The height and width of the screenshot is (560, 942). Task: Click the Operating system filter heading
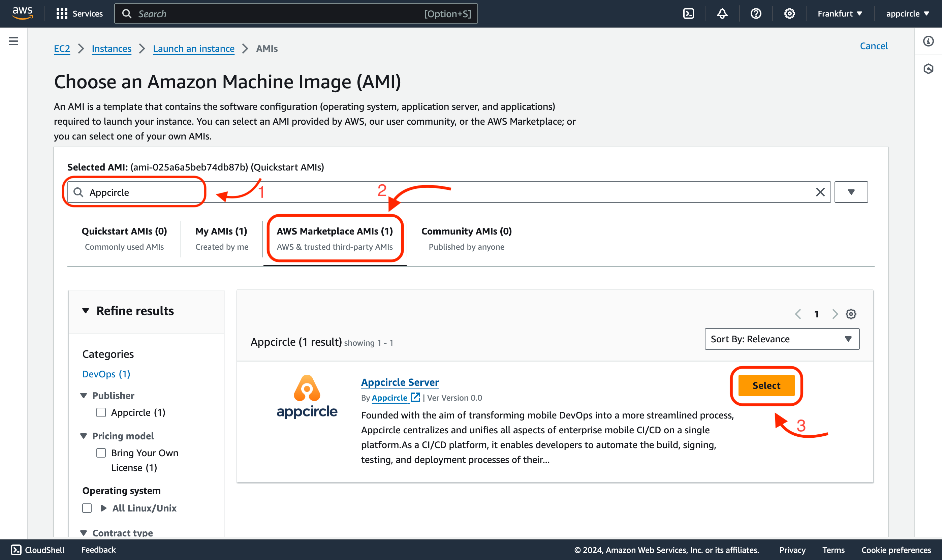tap(122, 491)
